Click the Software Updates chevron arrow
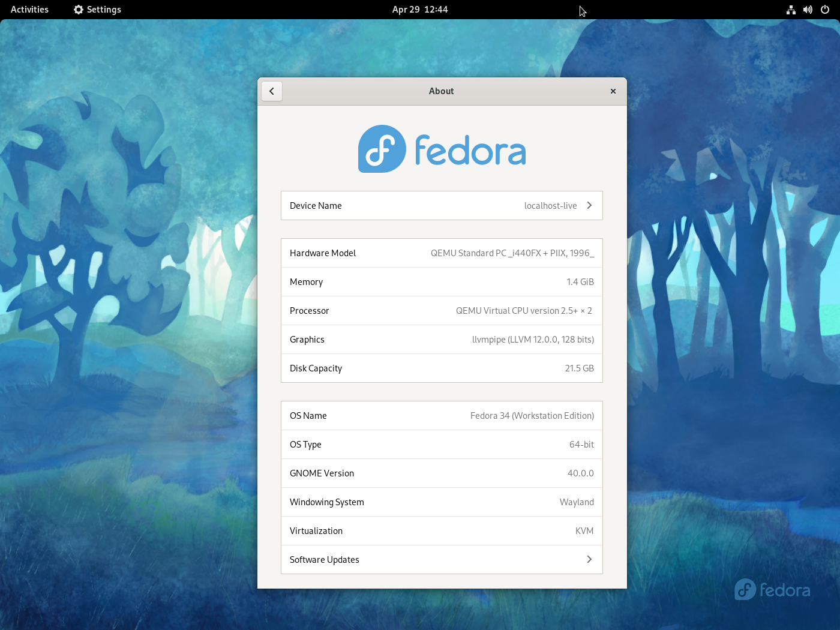This screenshot has width=840, height=630. (589, 560)
